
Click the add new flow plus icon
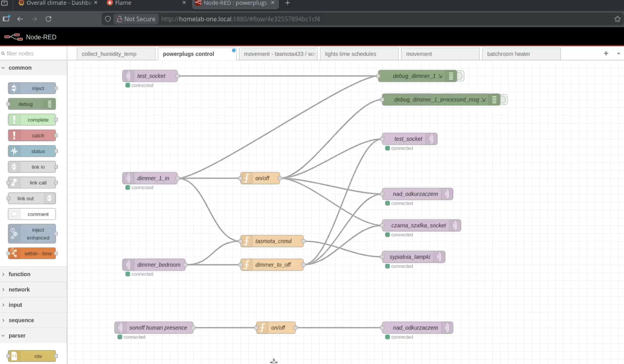[606, 53]
